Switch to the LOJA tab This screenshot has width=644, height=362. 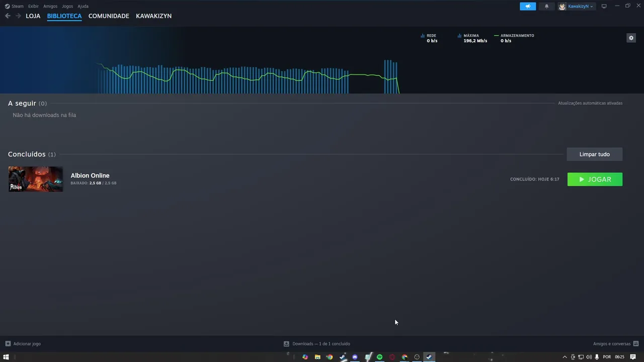(x=33, y=16)
